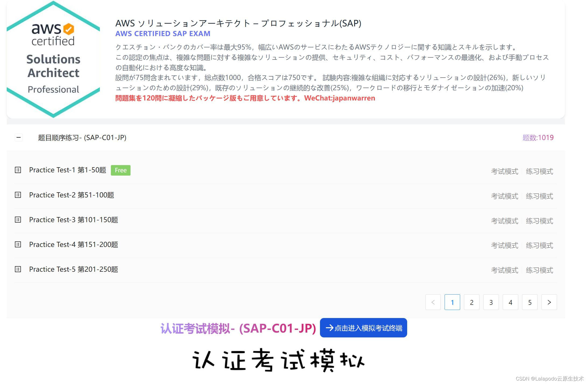588x384 pixels.
Task: Open Practice Test-2 第51-100题
Action: (x=72, y=195)
